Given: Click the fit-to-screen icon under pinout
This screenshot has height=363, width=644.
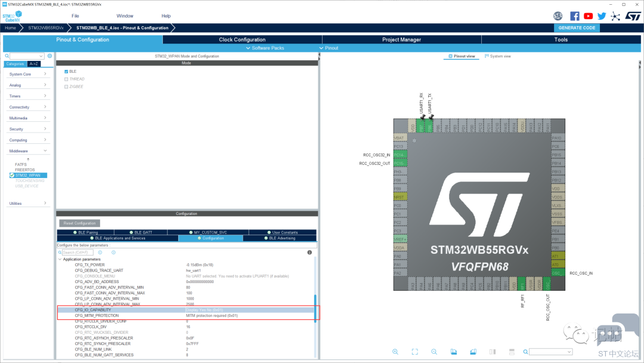Looking at the screenshot, I should click(x=415, y=352).
